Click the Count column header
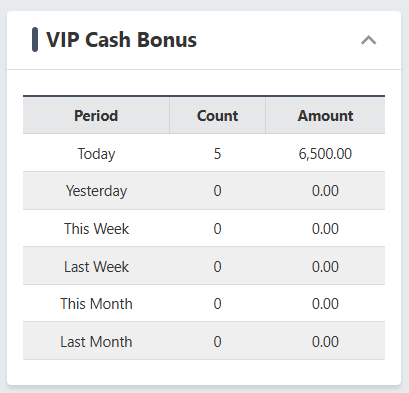The width and height of the screenshot is (409, 393). [x=217, y=116]
